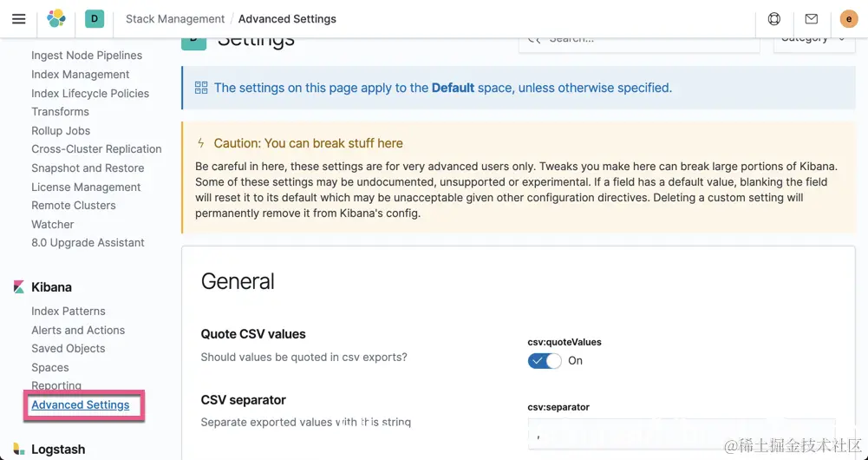Click the Kibana logo icon in sidebar
The image size is (868, 460).
(19, 287)
